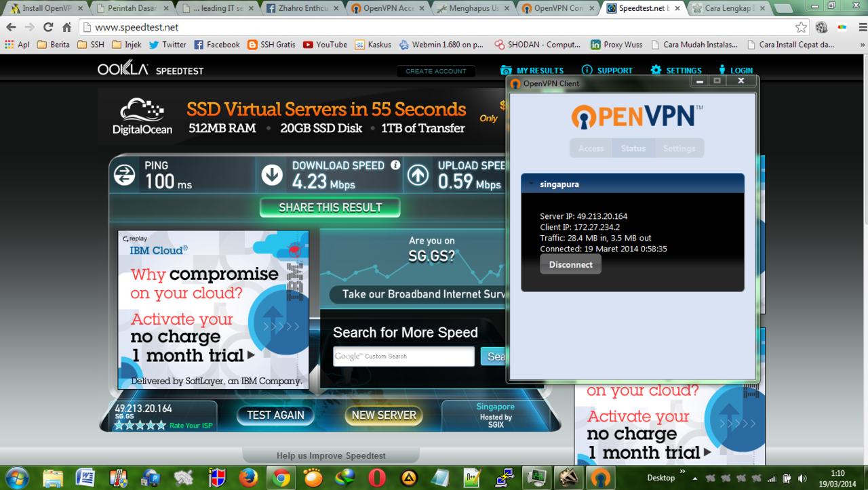
Task: Show hidden tray icons arrow
Action: (695, 478)
